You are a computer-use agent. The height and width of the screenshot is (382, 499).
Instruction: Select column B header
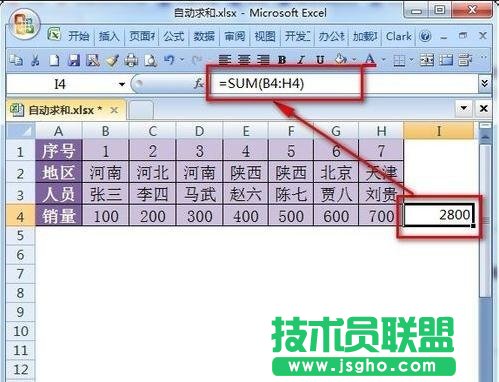tap(106, 131)
